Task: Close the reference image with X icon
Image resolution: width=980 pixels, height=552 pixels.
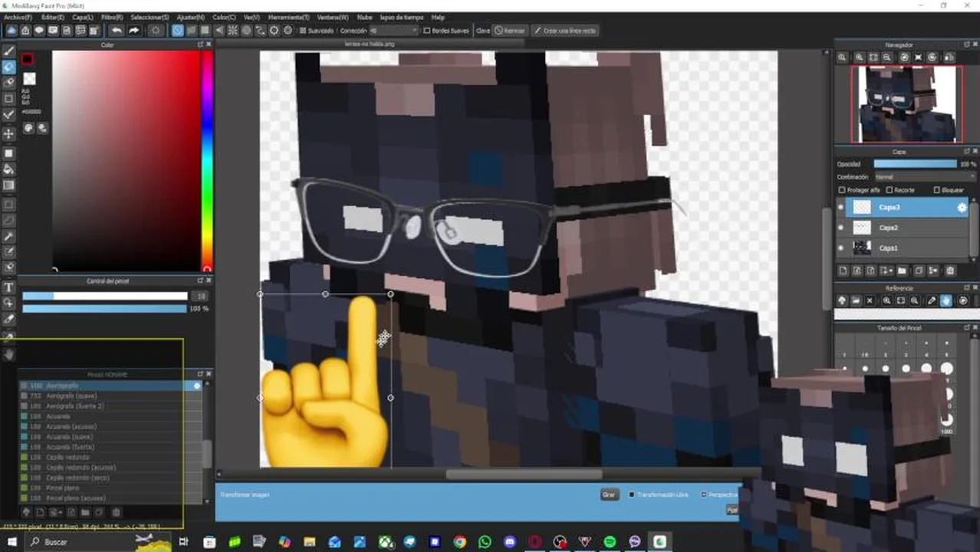Action: (870, 301)
